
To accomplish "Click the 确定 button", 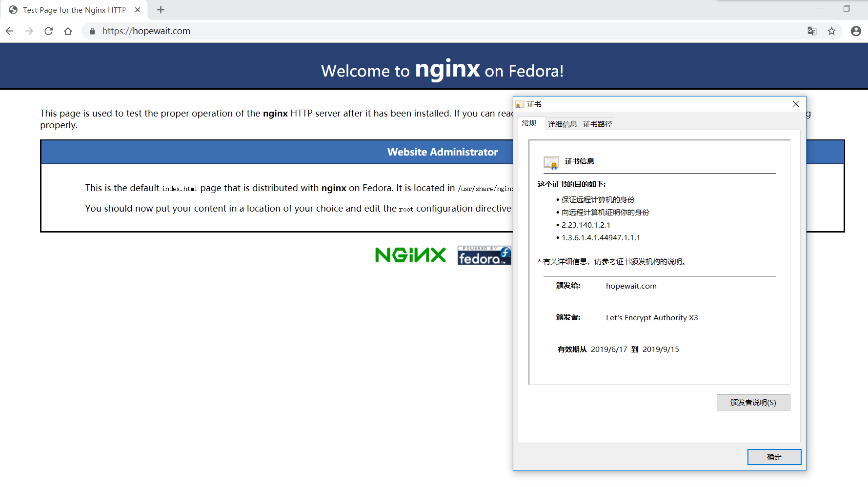I will pos(774,457).
